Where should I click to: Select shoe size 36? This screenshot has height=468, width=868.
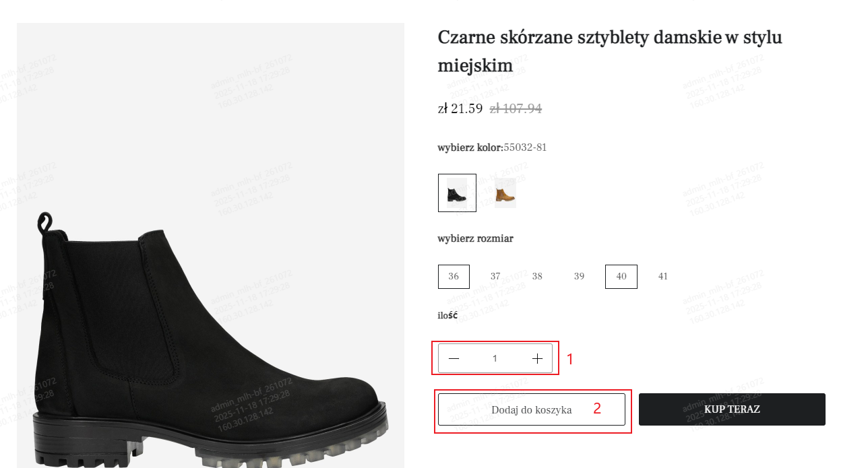point(454,277)
